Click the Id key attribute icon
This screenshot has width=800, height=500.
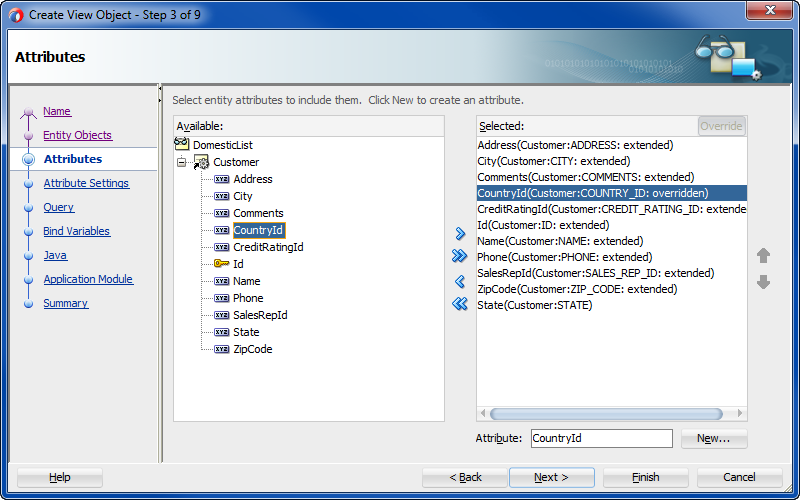point(221,264)
